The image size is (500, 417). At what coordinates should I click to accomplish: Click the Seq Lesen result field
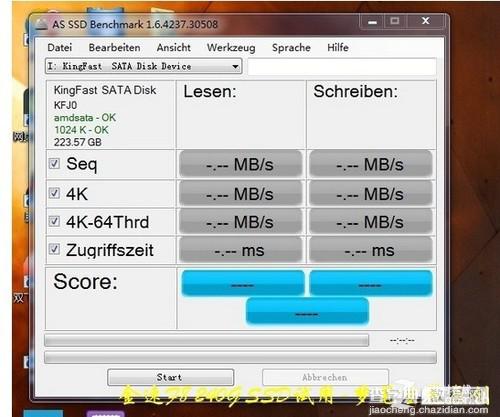click(x=240, y=164)
